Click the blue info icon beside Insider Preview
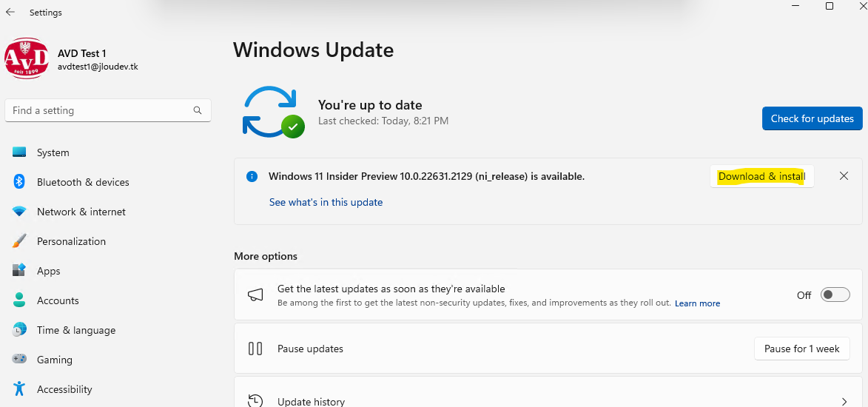The width and height of the screenshot is (868, 407). (x=252, y=177)
